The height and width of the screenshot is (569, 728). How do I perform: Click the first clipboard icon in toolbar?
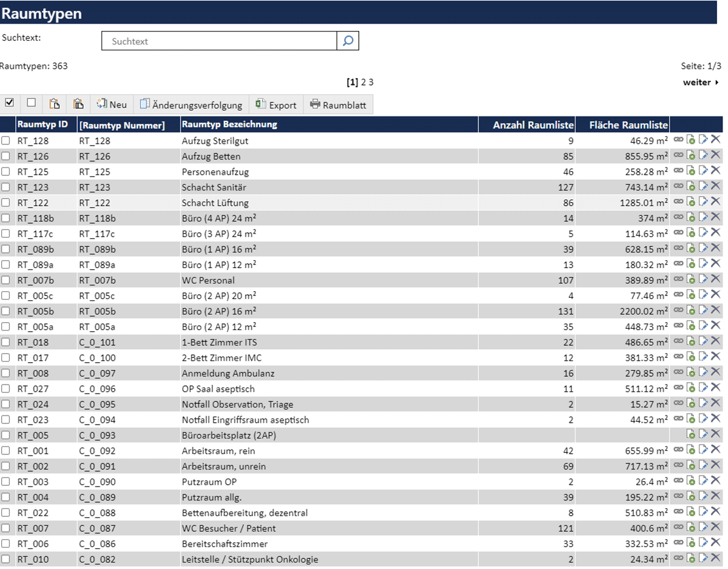[x=55, y=104]
